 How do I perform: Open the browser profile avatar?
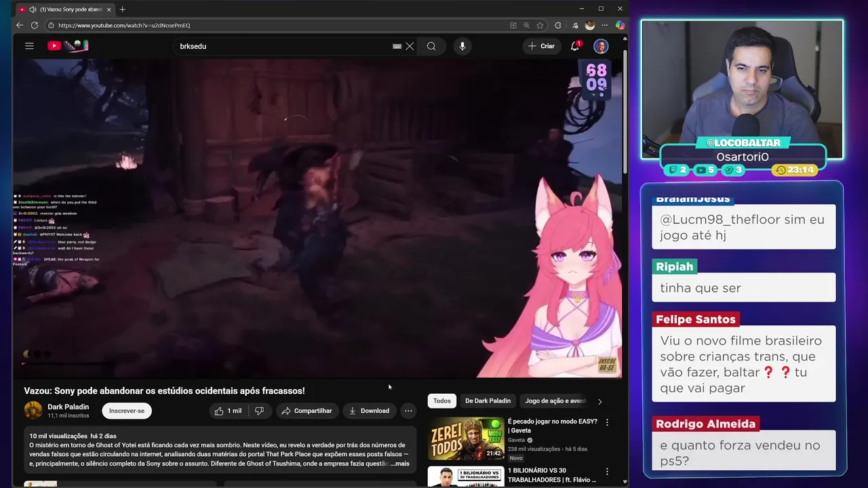589,25
